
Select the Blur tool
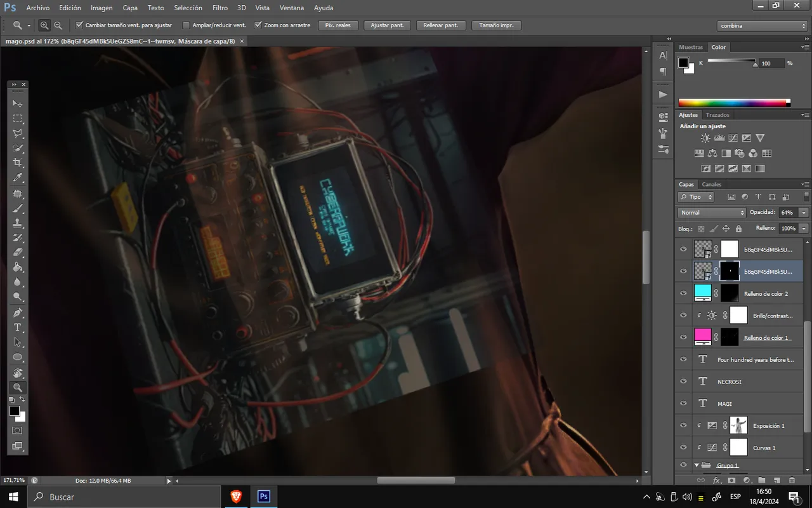click(x=18, y=283)
